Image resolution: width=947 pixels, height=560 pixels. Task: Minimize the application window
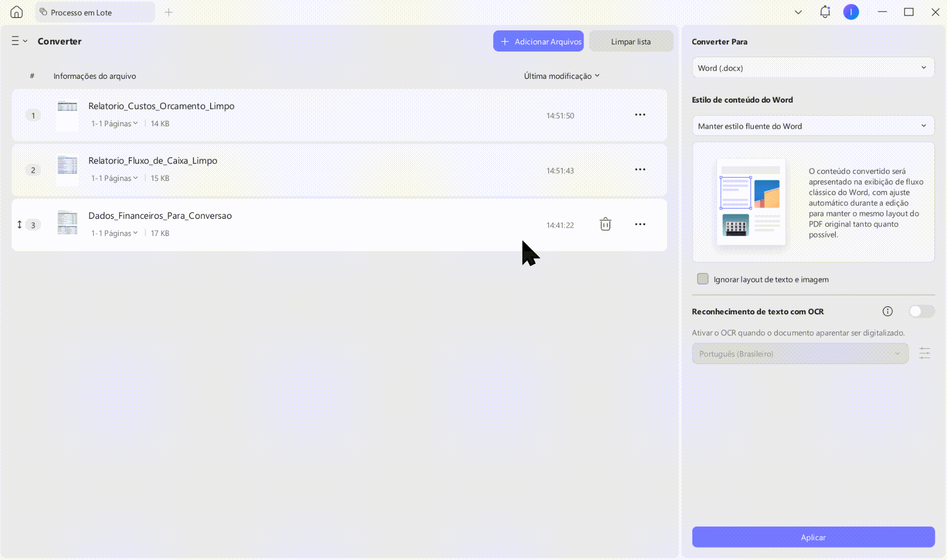(x=882, y=12)
